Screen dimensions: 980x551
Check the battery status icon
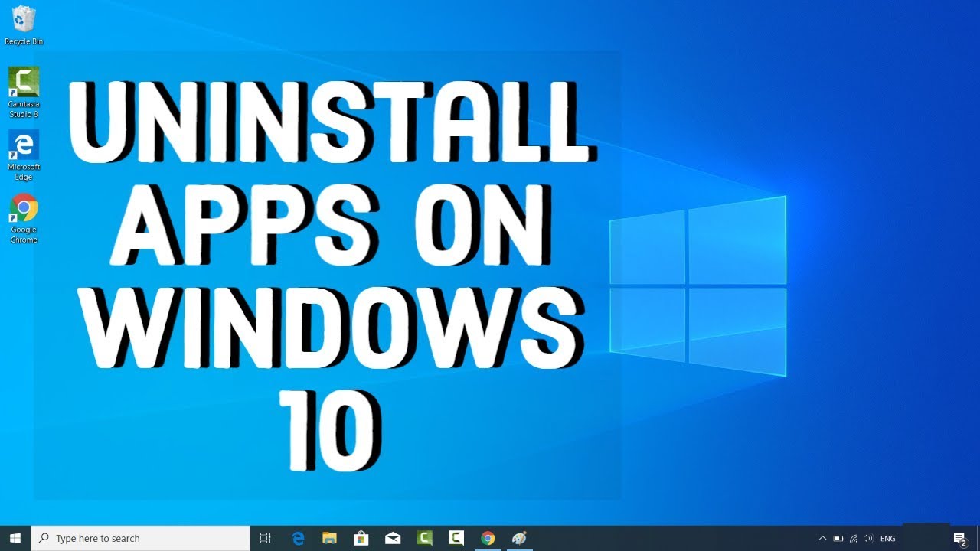pos(838,539)
